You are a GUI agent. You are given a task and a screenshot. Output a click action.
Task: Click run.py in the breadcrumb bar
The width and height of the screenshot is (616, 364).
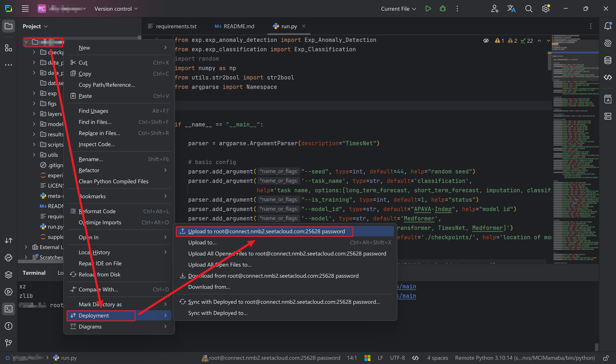(x=65, y=358)
